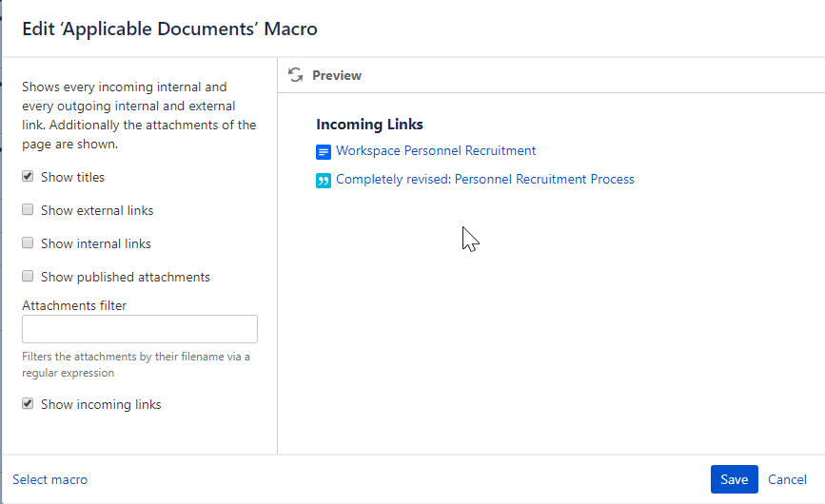Viewport: 825px width, 504px height.
Task: Tick the Show published attachments checkbox
Action: [x=29, y=277]
